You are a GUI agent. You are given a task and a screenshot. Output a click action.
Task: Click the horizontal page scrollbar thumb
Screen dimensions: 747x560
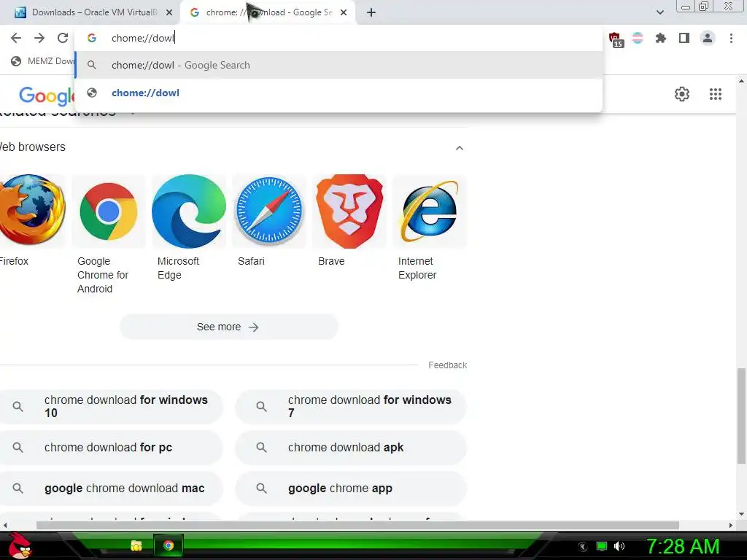point(357,525)
